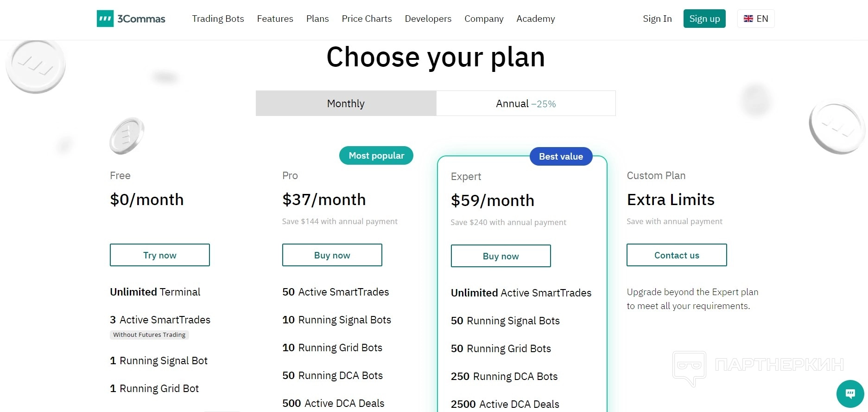Click the Best value badge

click(x=561, y=156)
